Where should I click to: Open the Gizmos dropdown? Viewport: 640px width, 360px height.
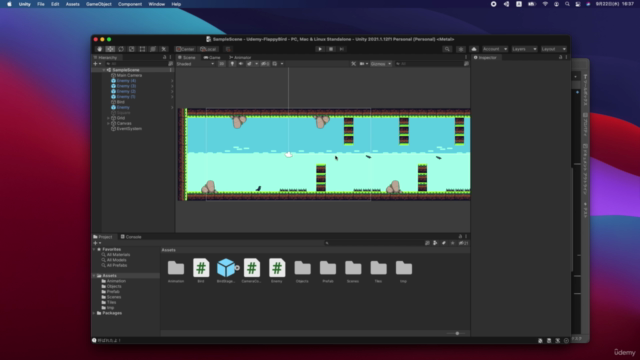point(381,64)
